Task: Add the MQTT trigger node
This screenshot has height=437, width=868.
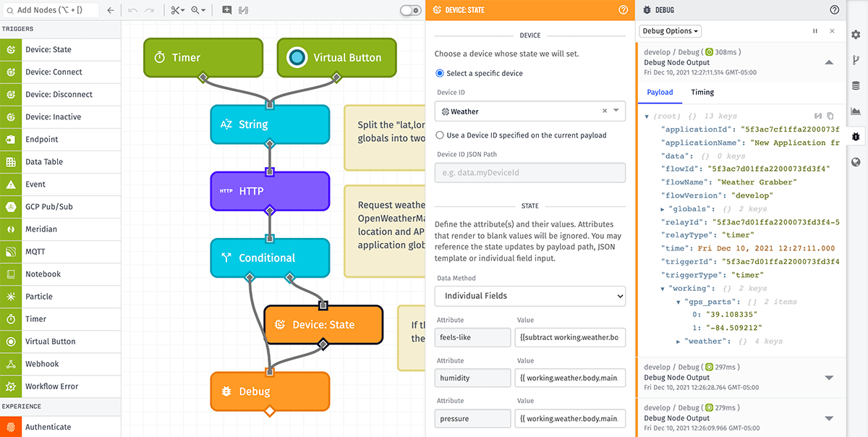Action: (60, 252)
